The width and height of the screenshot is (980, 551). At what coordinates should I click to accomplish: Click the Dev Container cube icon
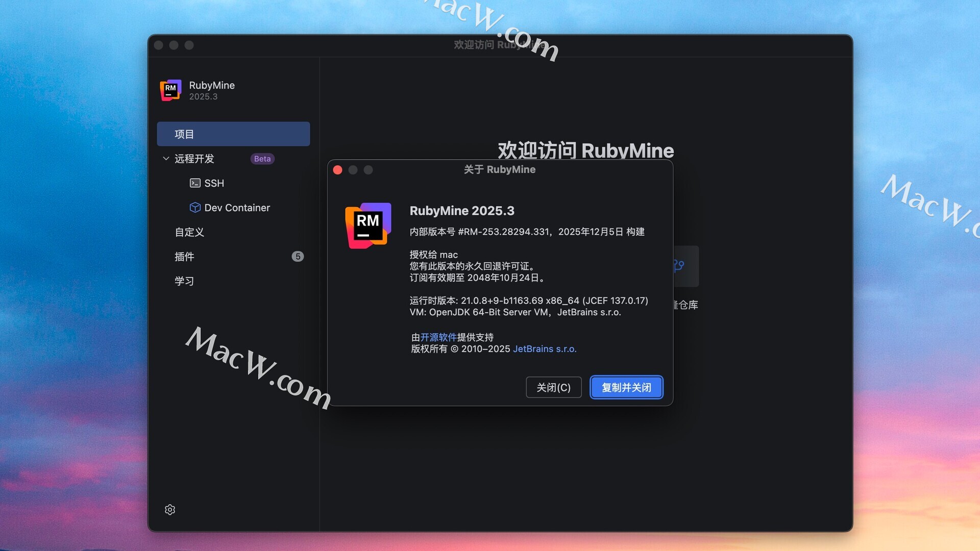coord(195,208)
